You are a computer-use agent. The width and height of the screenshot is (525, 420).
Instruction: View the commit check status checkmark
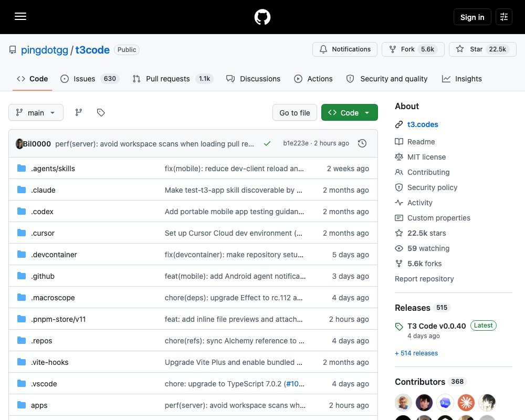pyautogui.click(x=267, y=144)
